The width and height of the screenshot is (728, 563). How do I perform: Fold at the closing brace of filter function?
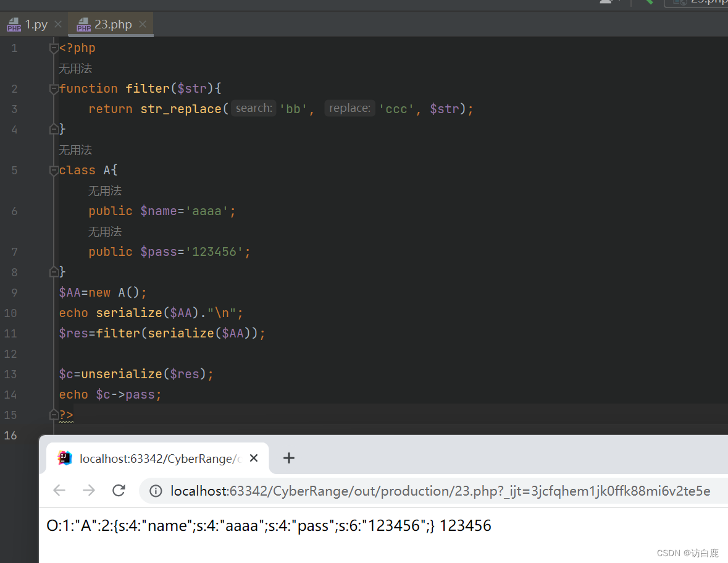(x=54, y=129)
